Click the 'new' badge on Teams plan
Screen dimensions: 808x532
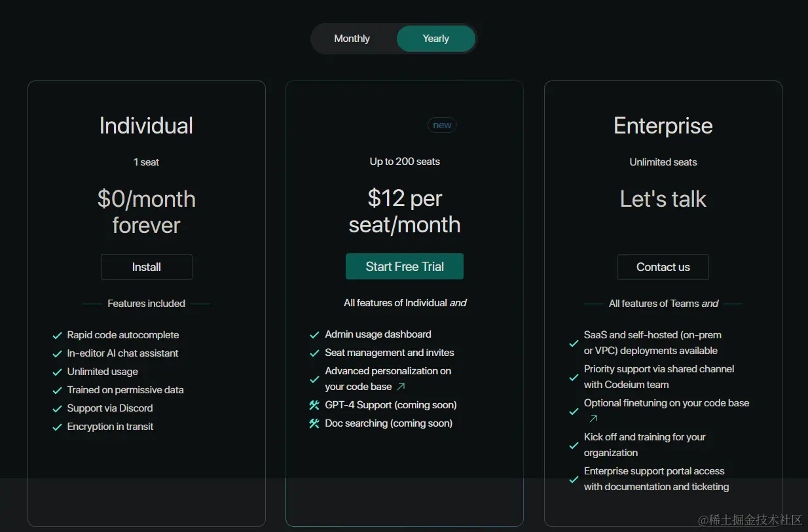pyautogui.click(x=442, y=125)
